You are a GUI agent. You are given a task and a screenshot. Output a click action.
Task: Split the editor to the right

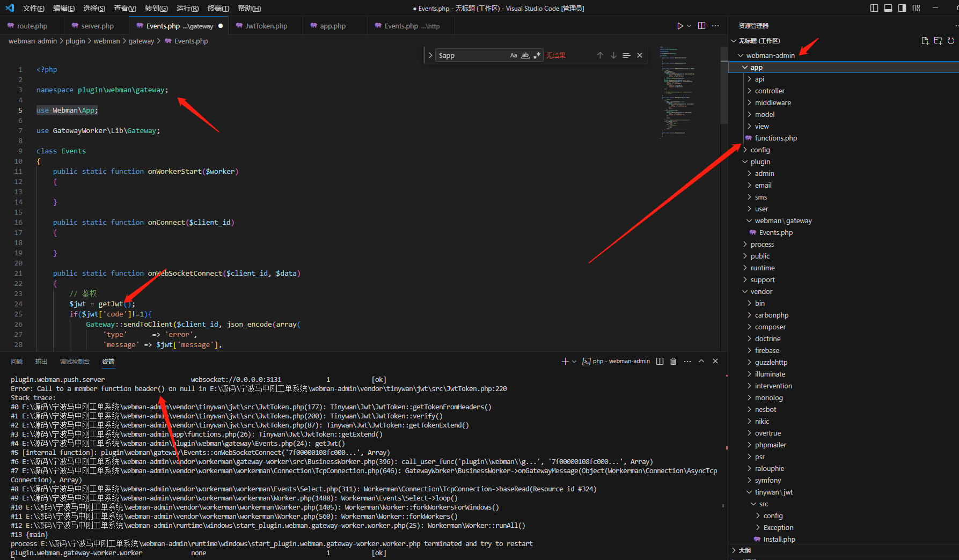pos(701,26)
